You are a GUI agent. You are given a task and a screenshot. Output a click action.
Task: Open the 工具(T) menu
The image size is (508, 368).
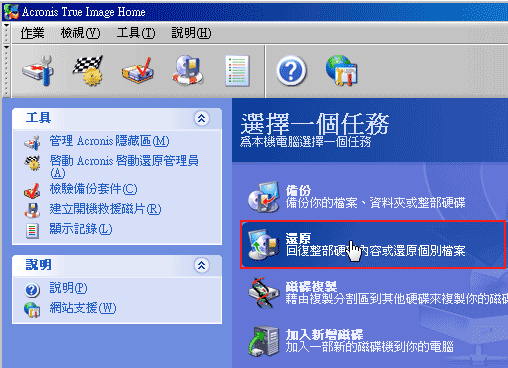tap(136, 33)
